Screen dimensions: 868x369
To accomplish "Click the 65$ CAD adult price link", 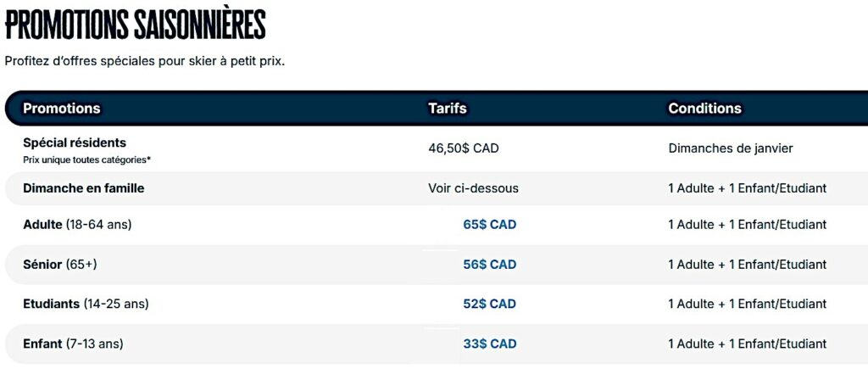I will point(489,225).
